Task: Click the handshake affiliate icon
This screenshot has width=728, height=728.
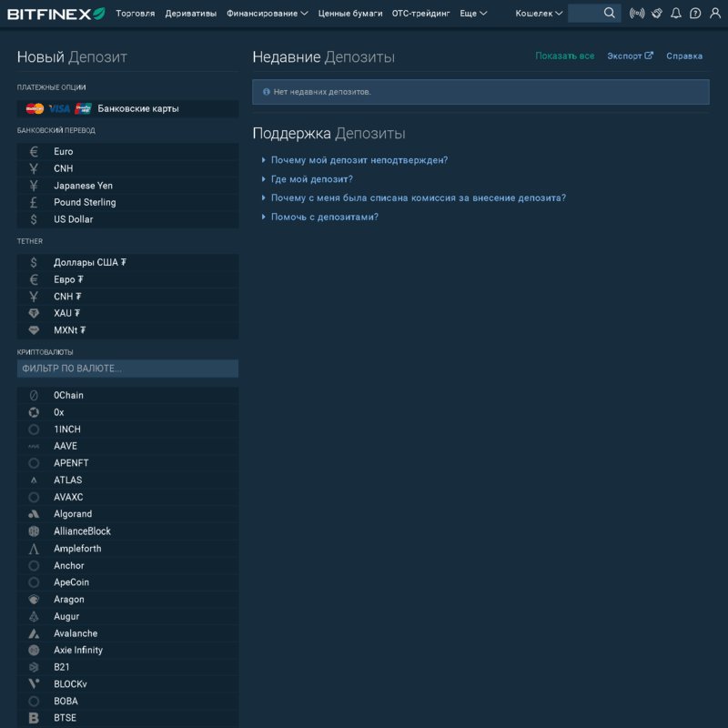Action: tap(656, 14)
